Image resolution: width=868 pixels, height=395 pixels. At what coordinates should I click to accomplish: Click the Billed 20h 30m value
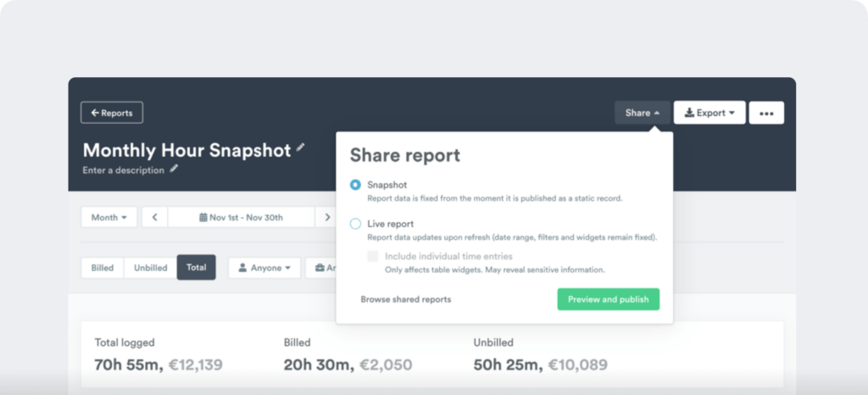(318, 364)
